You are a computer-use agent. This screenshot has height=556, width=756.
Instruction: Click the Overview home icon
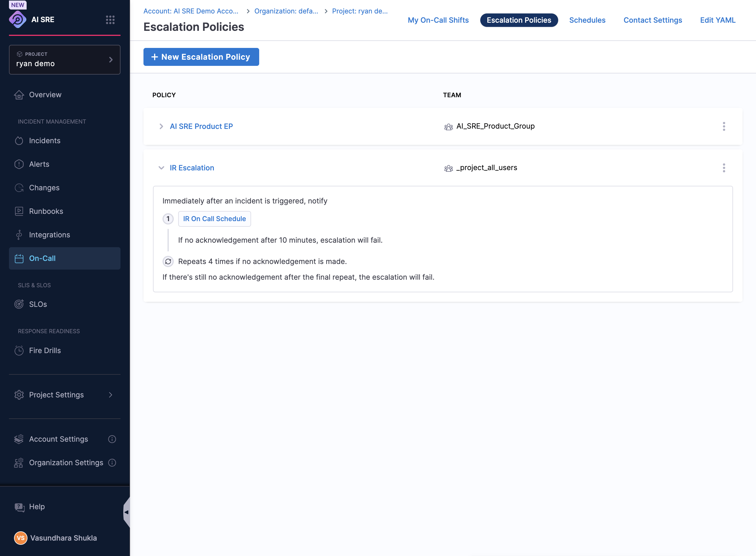(x=19, y=95)
